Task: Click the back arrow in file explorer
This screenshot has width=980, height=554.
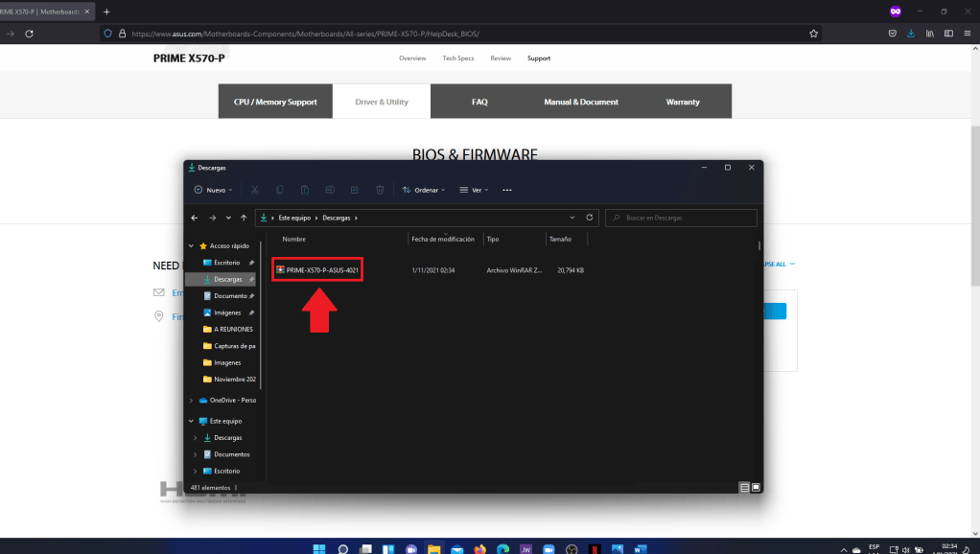Action: coord(195,218)
